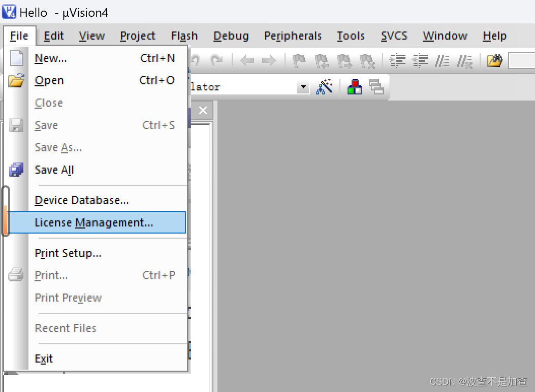Viewport: 535px width, 392px height.
Task: Click Print Preview menu entry
Action: click(97, 298)
